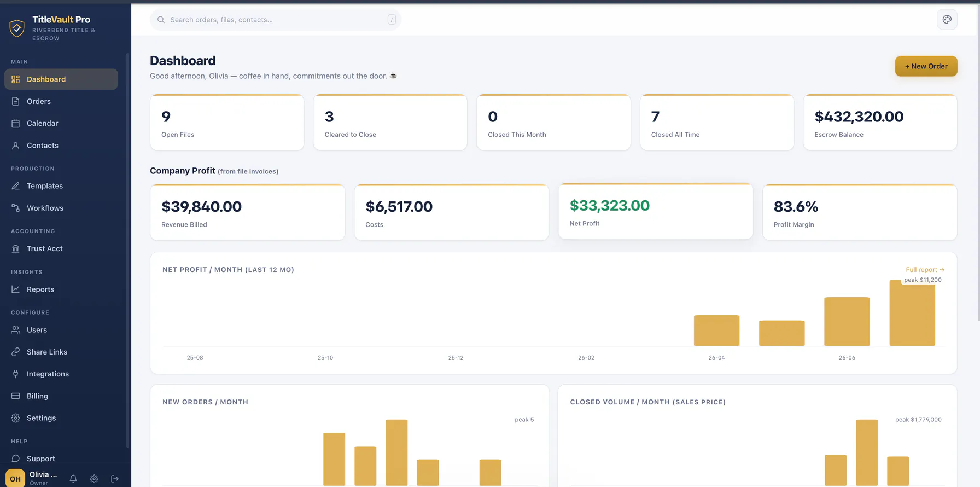This screenshot has width=980, height=487.
Task: Click the TitleVault Pro shield logo
Action: 17,28
